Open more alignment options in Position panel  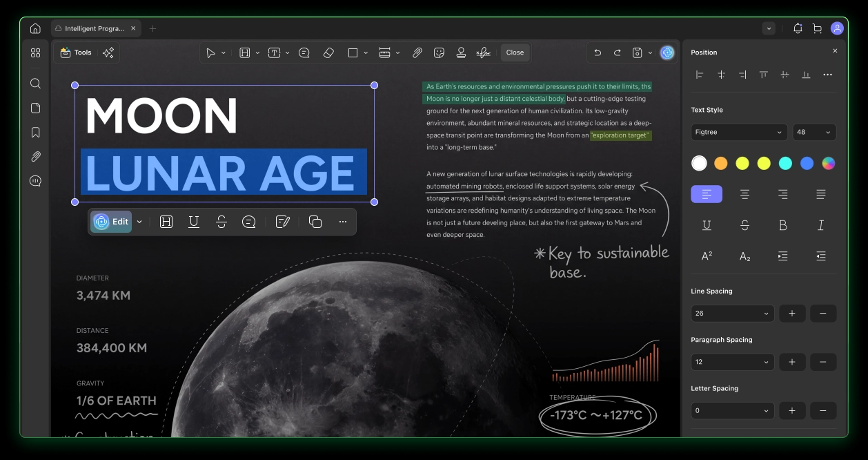[828, 75]
